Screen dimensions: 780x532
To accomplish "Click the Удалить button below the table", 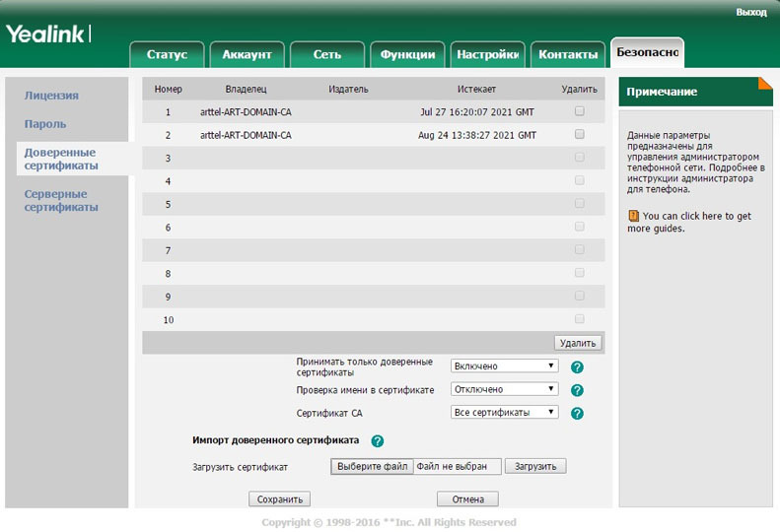I will coord(578,343).
